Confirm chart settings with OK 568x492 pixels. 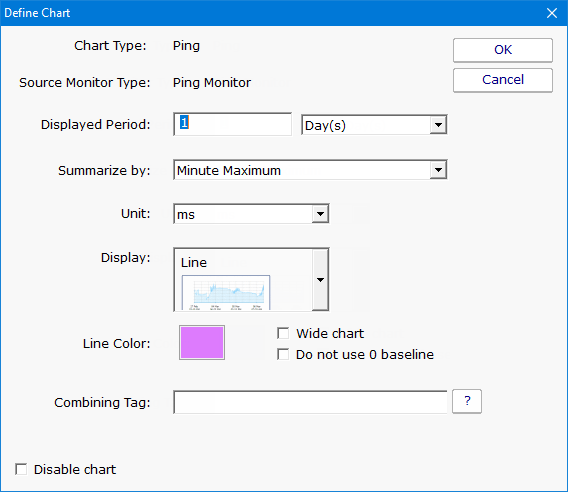coord(503,50)
